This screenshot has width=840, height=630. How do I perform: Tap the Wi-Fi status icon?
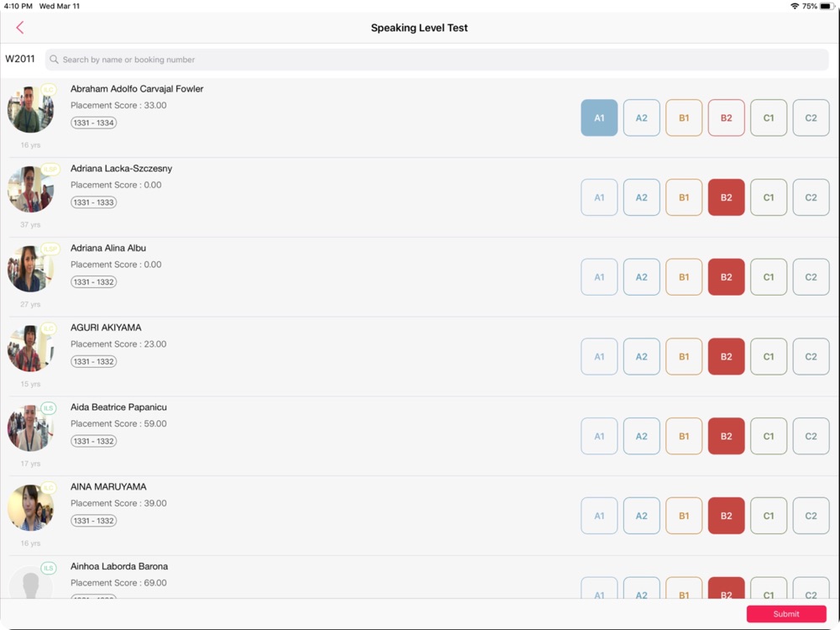click(x=794, y=6)
